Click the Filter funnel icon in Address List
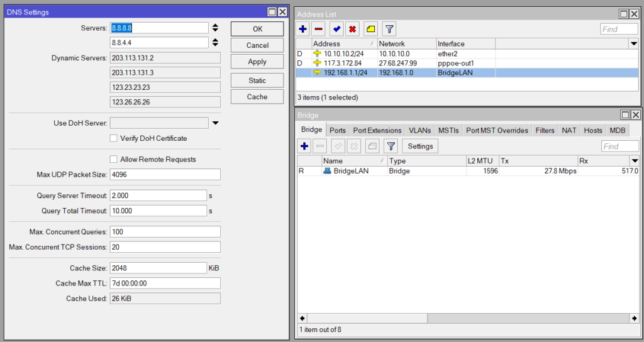644x342 pixels. pyautogui.click(x=389, y=29)
